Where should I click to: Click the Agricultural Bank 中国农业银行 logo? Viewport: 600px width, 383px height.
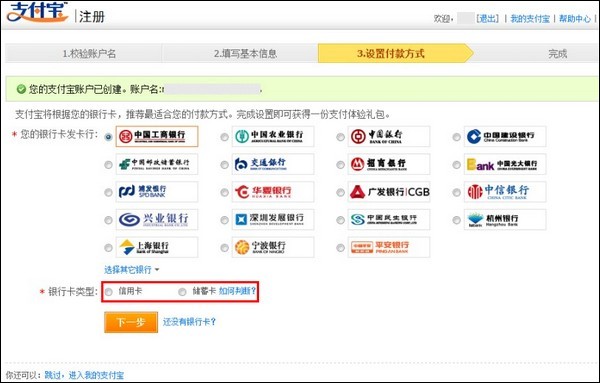pyautogui.click(x=273, y=136)
